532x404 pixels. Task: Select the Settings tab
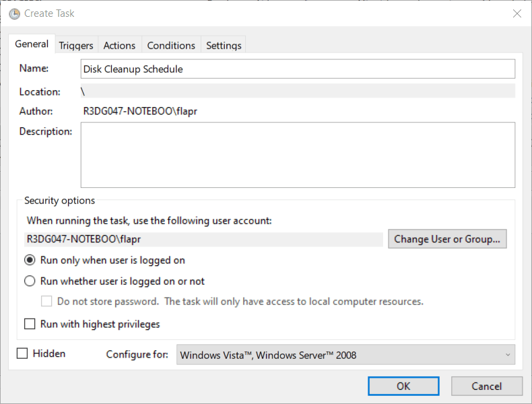pos(224,45)
